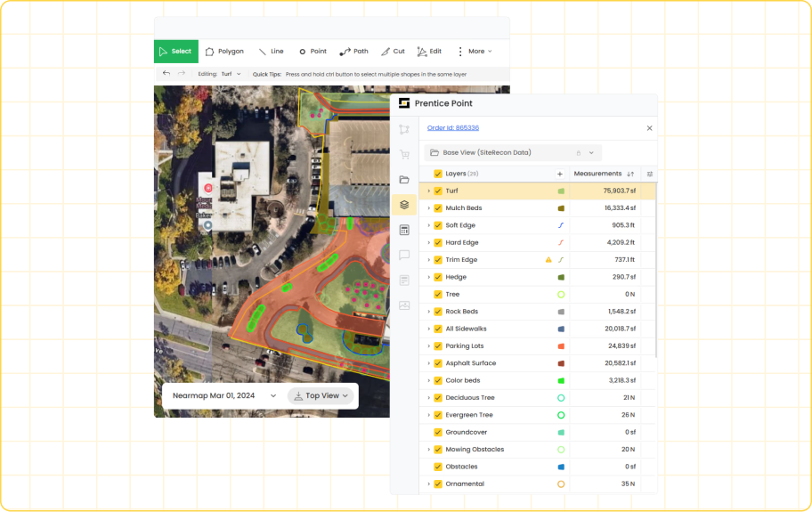Open the Base View (SiteRecon Data) selector
This screenshot has width=812, height=512.
(513, 153)
